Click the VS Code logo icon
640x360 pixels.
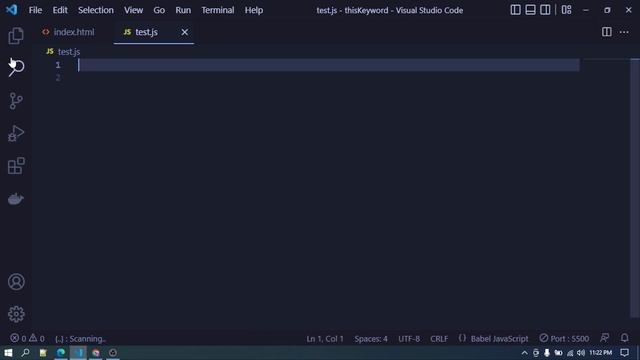coord(11,10)
